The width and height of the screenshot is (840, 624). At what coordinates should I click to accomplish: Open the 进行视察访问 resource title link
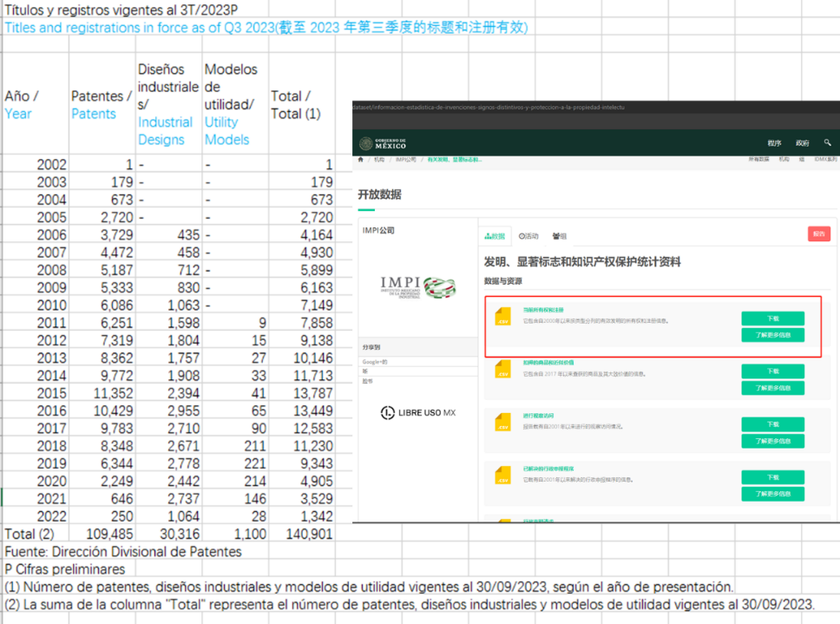(538, 416)
